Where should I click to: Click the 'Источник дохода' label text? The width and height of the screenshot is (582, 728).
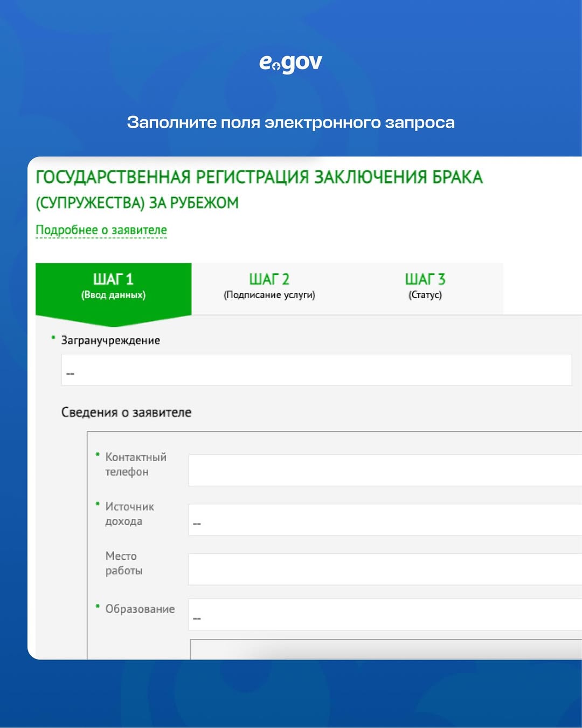pyautogui.click(x=129, y=514)
